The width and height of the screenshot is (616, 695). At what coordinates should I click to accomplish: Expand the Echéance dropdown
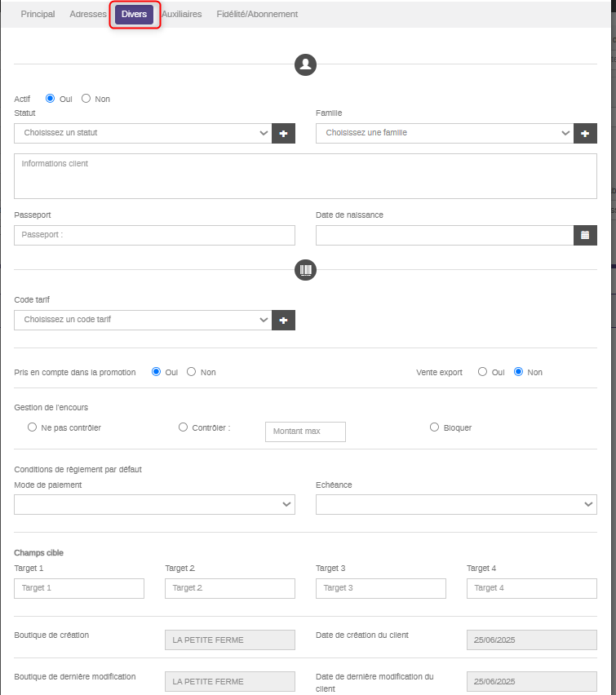[x=456, y=505]
